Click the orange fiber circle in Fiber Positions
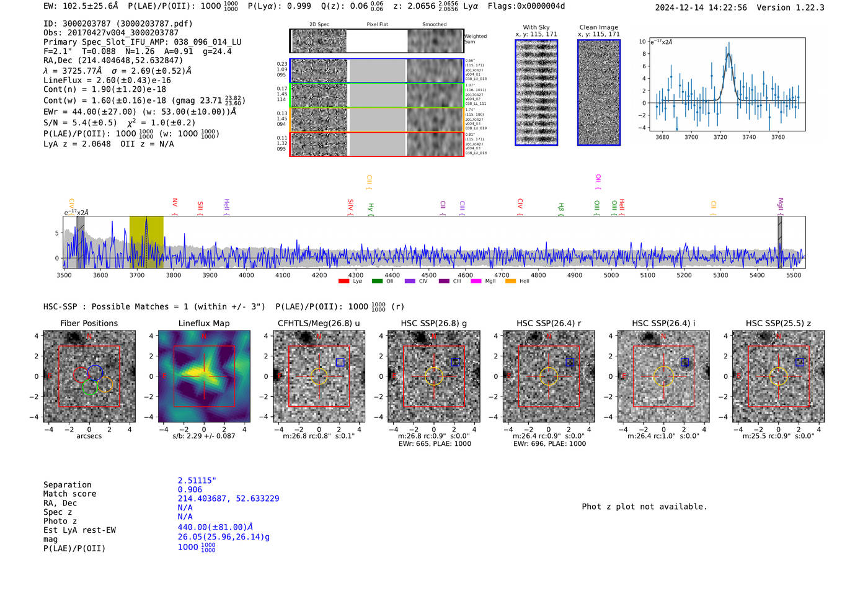868x591 pixels. click(105, 384)
